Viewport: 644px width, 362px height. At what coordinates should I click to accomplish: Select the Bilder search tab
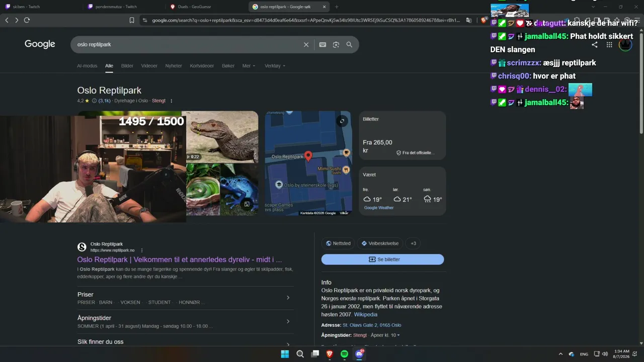127,66
